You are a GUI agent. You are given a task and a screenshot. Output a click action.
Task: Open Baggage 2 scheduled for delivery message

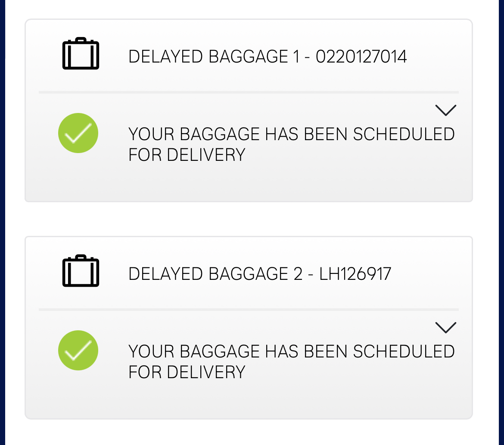[291, 352]
